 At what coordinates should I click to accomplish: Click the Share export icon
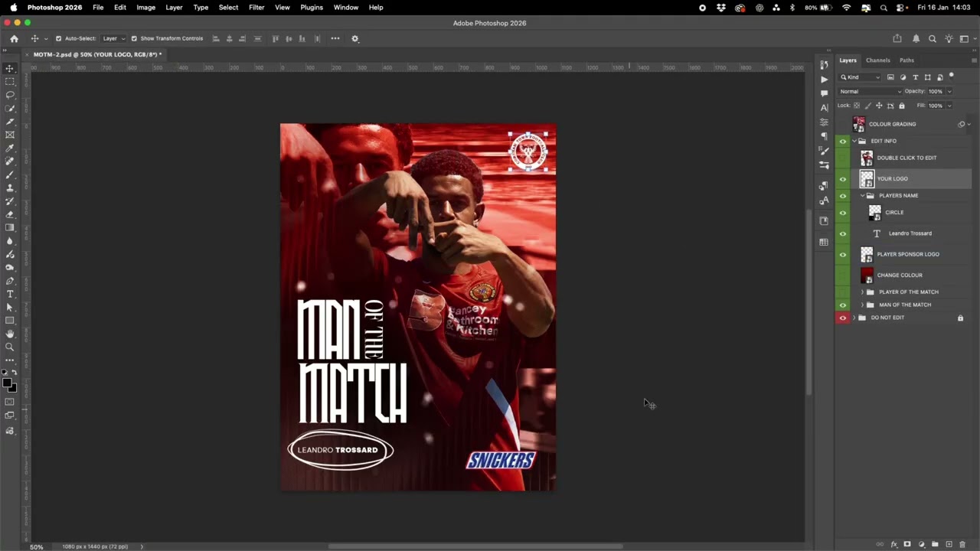[x=897, y=38]
